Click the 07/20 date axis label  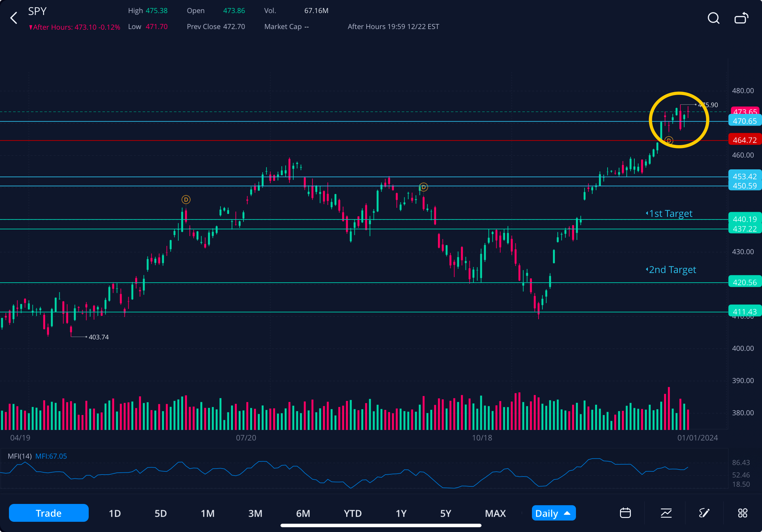click(x=246, y=438)
